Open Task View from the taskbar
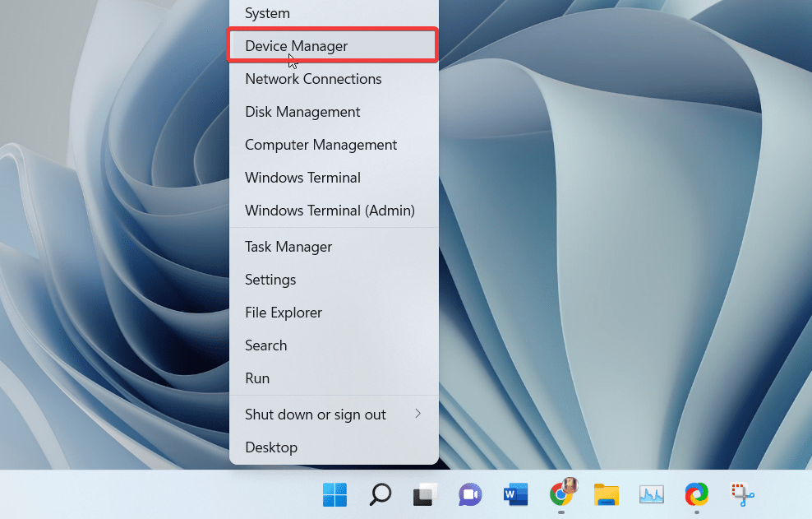 (x=424, y=494)
